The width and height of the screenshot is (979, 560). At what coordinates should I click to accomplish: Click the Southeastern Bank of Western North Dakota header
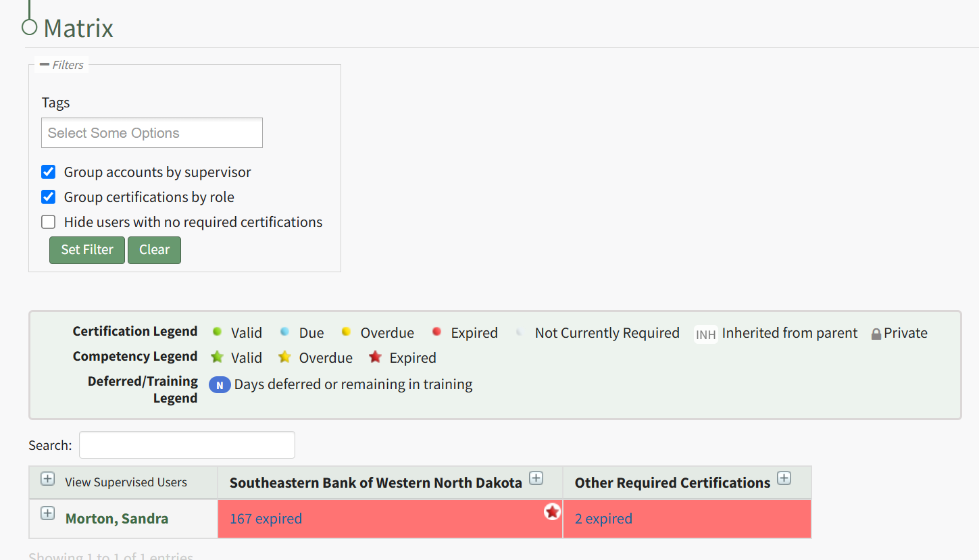click(x=376, y=483)
